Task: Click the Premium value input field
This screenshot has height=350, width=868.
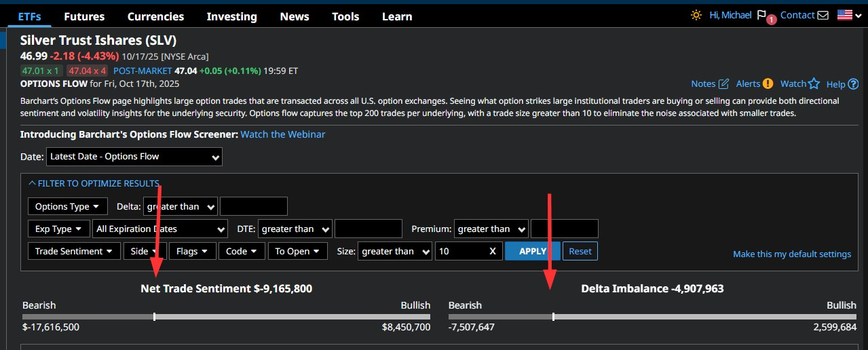Action: point(565,229)
